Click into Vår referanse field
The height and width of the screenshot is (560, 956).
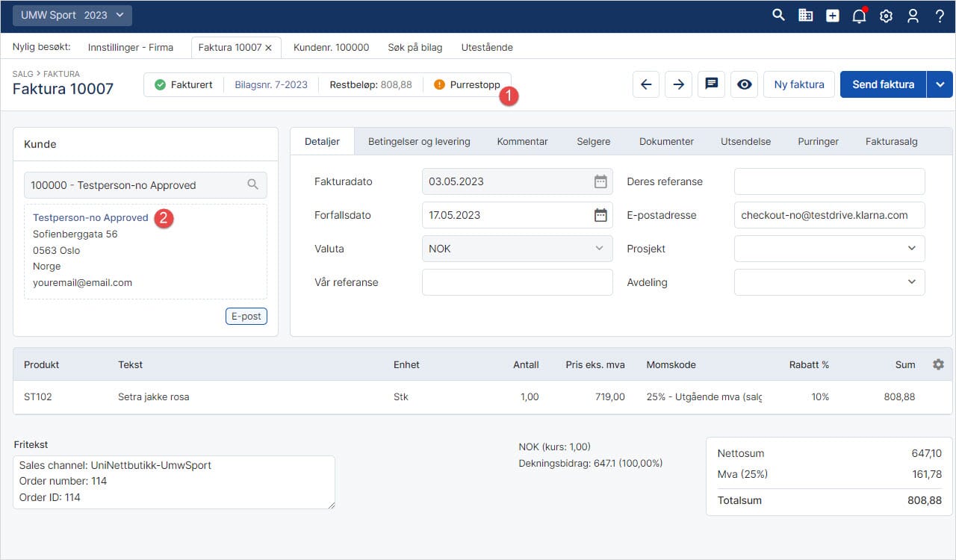click(517, 282)
